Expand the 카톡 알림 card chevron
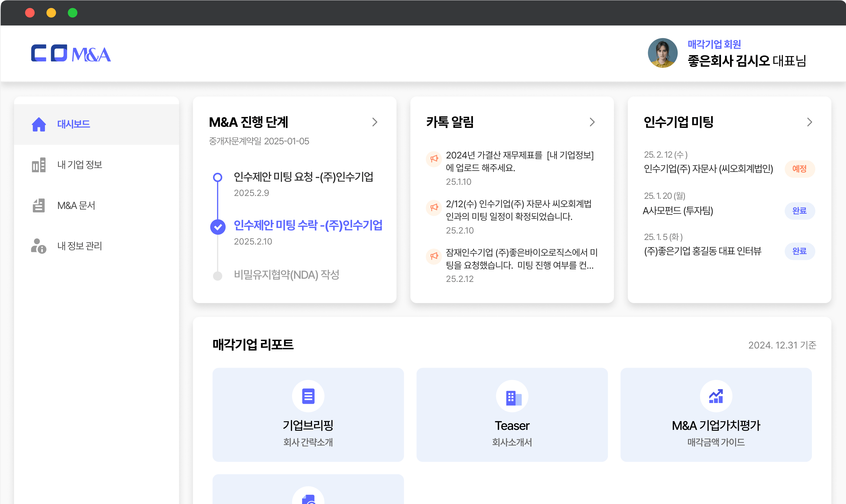 click(x=592, y=122)
